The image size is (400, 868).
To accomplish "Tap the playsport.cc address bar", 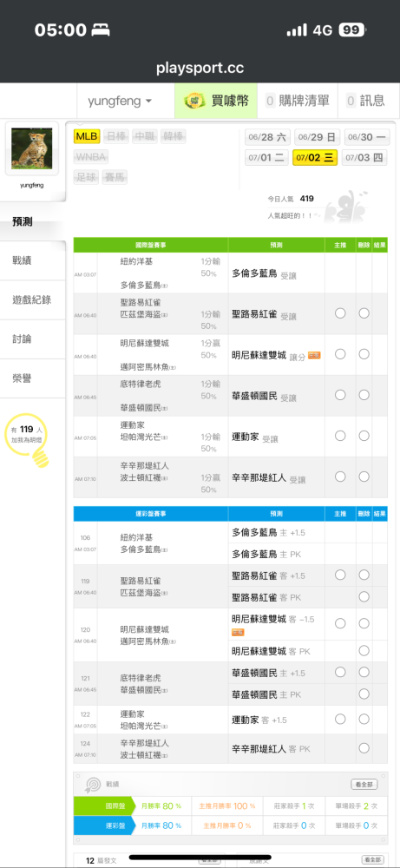I will (200, 68).
